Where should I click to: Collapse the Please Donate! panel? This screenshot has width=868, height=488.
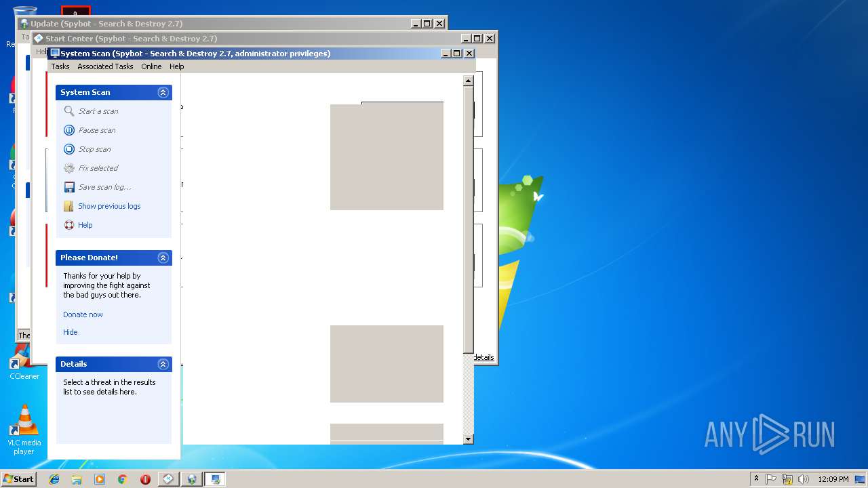[x=163, y=258]
